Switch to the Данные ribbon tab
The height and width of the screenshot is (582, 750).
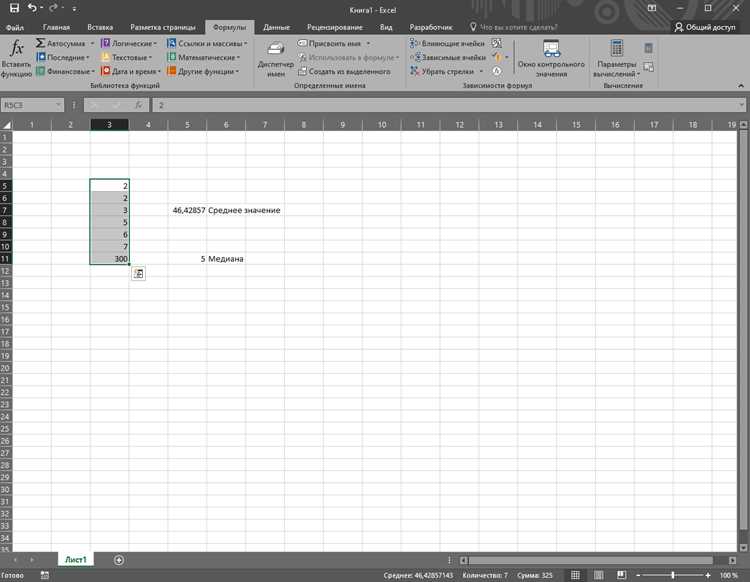[276, 27]
